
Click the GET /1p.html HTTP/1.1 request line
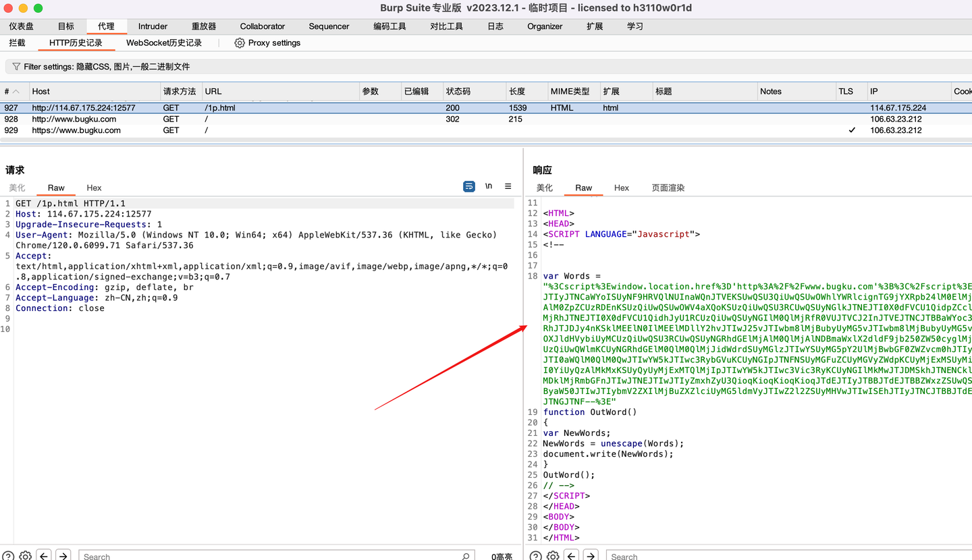pyautogui.click(x=70, y=203)
